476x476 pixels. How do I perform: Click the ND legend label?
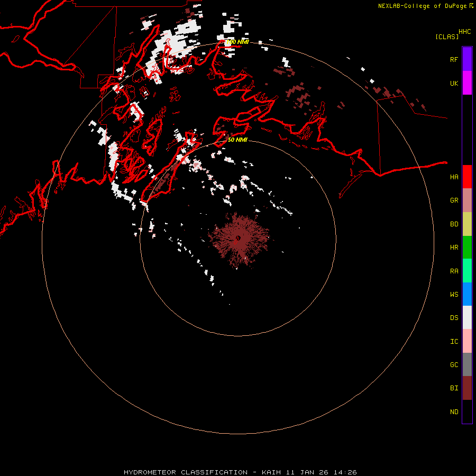click(454, 412)
